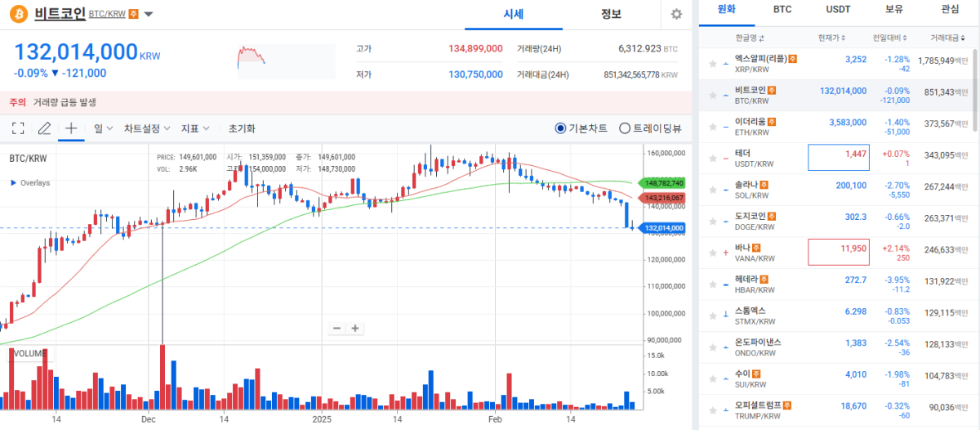980x430 pixels.
Task: Star the TRUMP/KRW row
Action: click(x=713, y=410)
